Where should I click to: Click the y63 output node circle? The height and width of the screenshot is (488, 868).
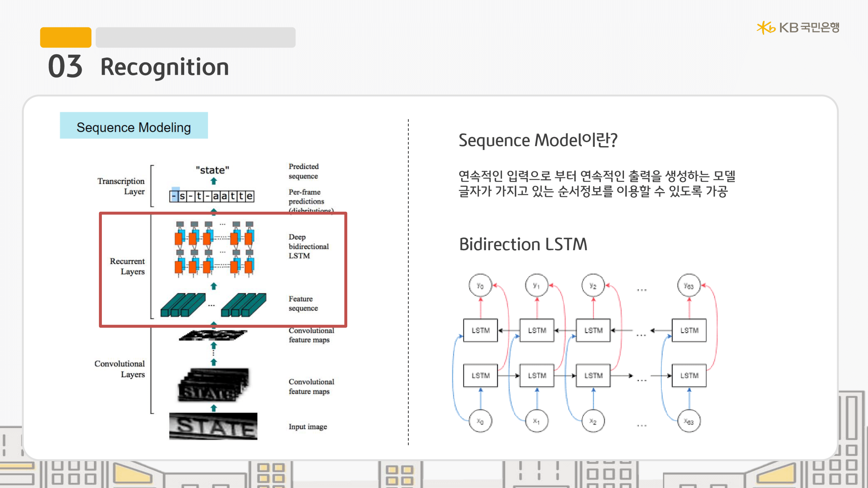[x=689, y=286]
